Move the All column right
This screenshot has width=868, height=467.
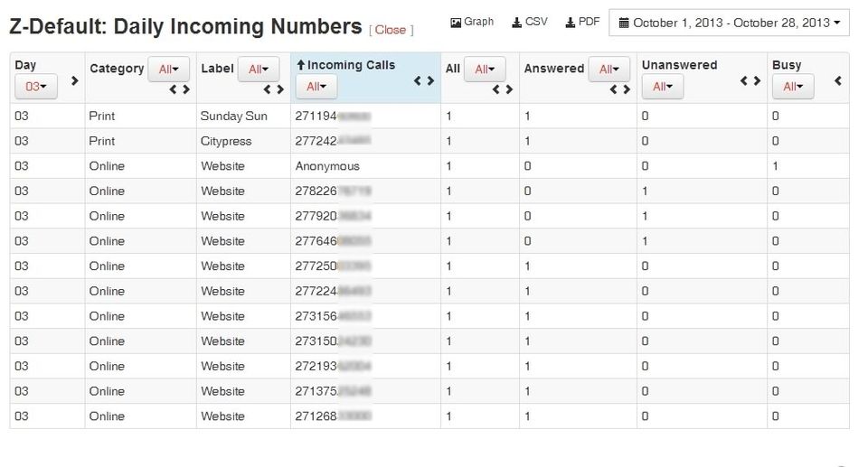tap(509, 89)
